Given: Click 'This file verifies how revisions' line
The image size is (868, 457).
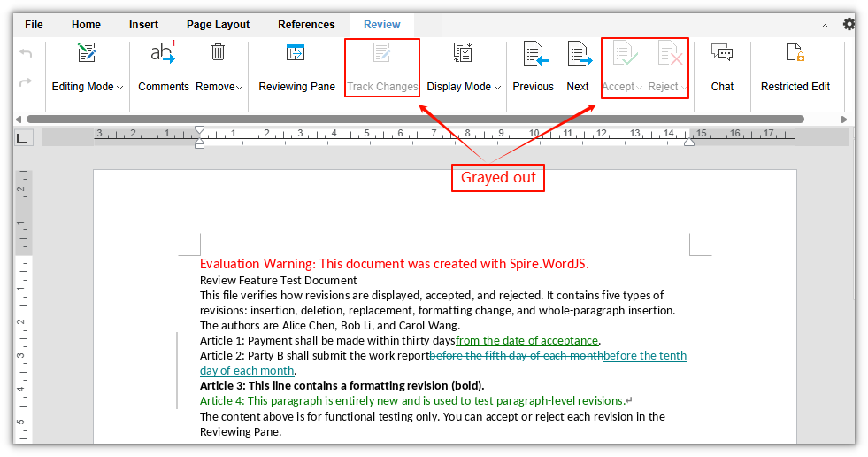Looking at the screenshot, I should (432, 295).
